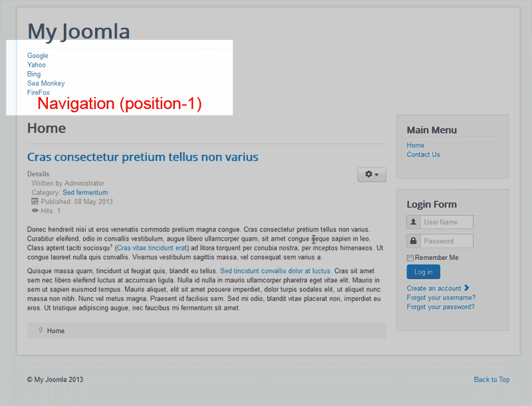Click the padlock icon beside Password field
The width and height of the screenshot is (532, 406).
[413, 241]
